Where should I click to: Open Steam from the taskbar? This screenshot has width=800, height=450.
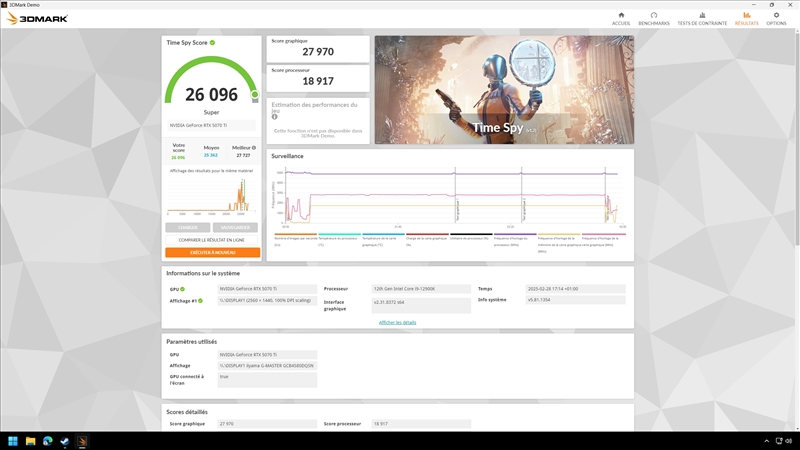(x=65, y=441)
